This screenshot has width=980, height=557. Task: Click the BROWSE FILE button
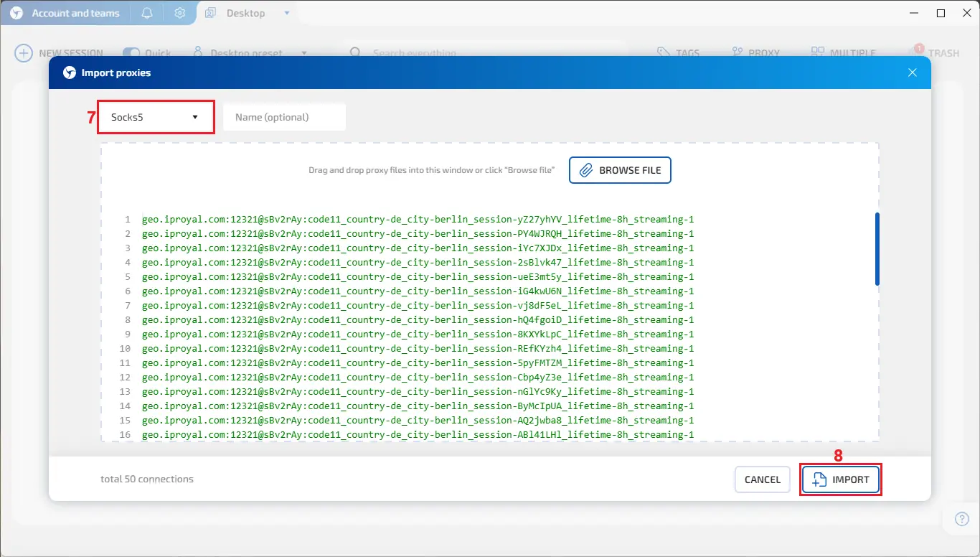[620, 170]
